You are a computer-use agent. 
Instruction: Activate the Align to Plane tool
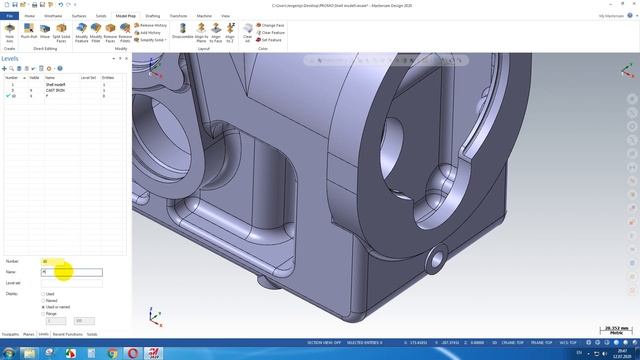[x=201, y=33]
